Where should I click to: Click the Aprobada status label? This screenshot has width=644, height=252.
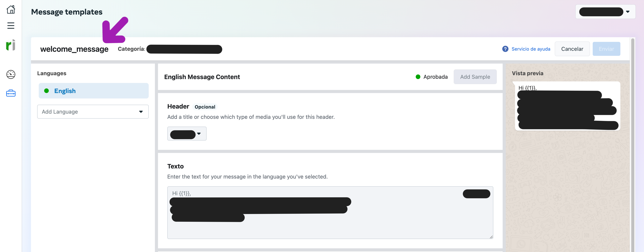(435, 77)
